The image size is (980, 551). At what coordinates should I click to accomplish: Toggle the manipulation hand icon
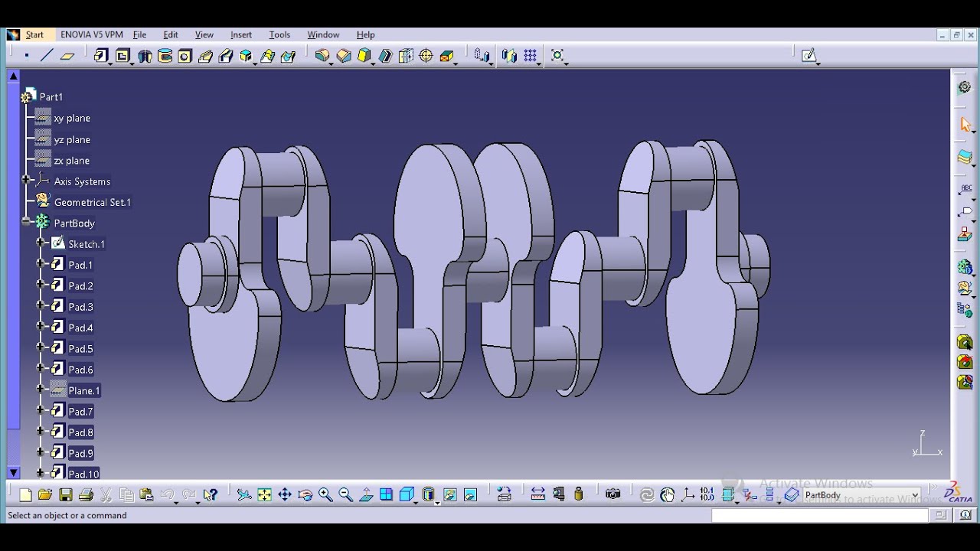click(x=668, y=495)
